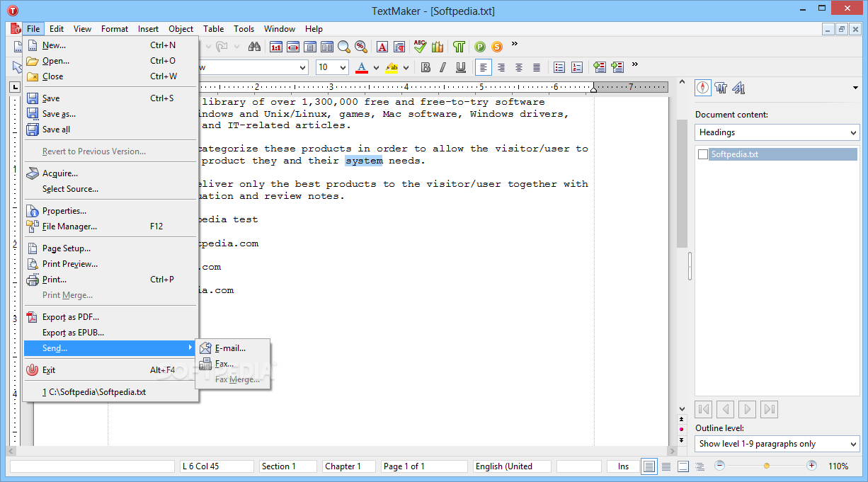Select the magnifying glass zoom tool

click(x=344, y=47)
